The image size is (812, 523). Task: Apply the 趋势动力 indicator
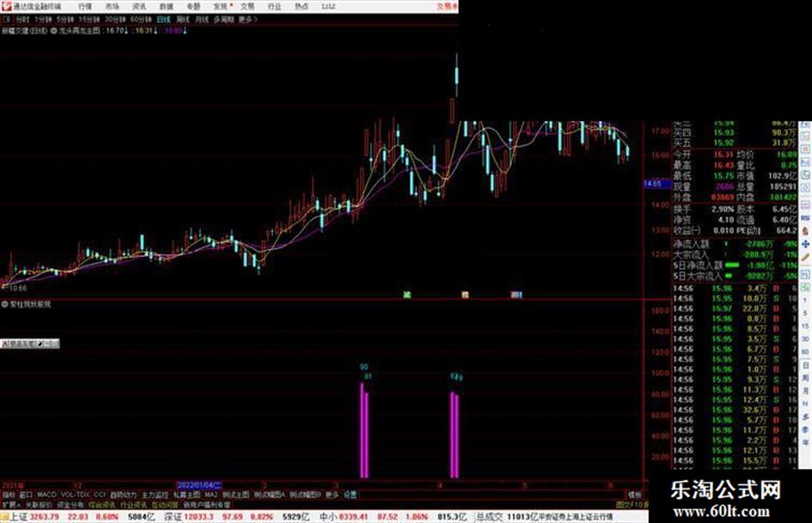[123, 495]
